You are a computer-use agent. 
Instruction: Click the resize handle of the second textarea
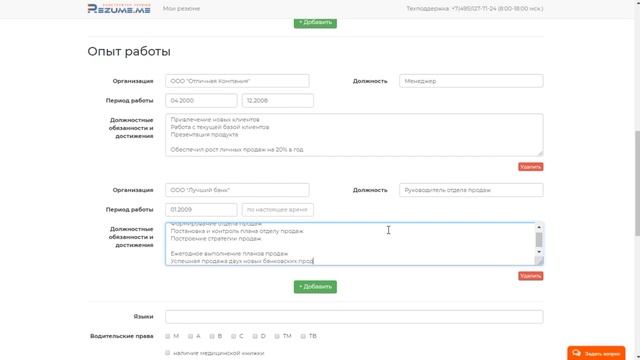(539, 261)
